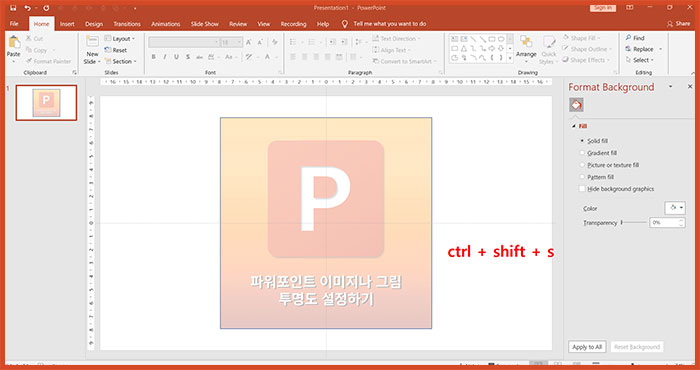Select the text box shape in gallery

454,39
